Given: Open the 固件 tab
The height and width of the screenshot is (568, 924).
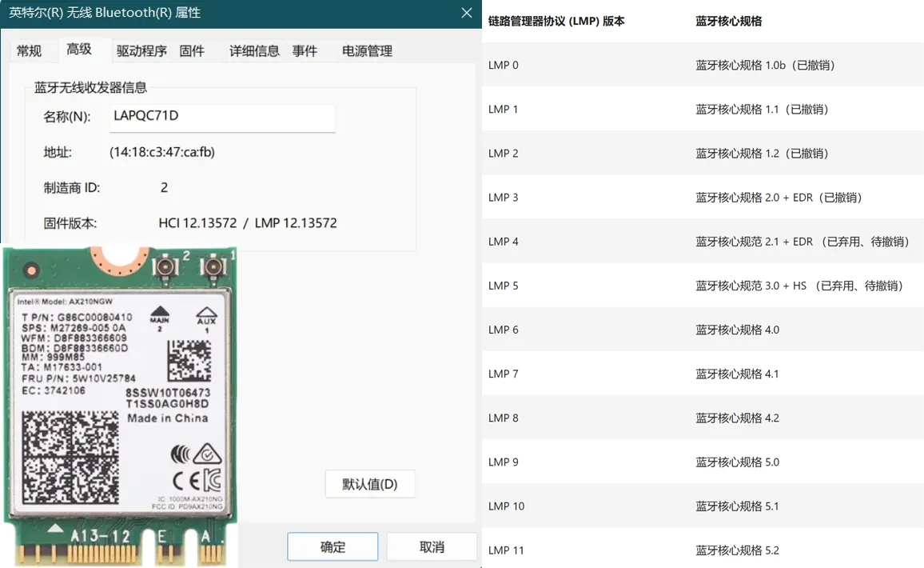Looking at the screenshot, I should click(x=192, y=50).
